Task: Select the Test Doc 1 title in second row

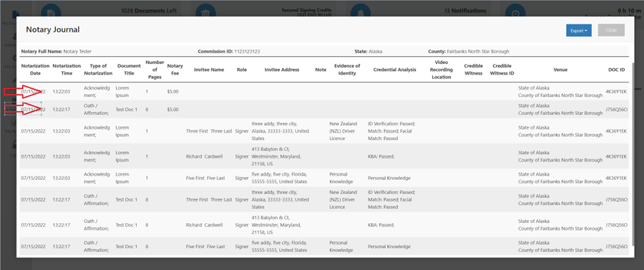Action: click(127, 110)
